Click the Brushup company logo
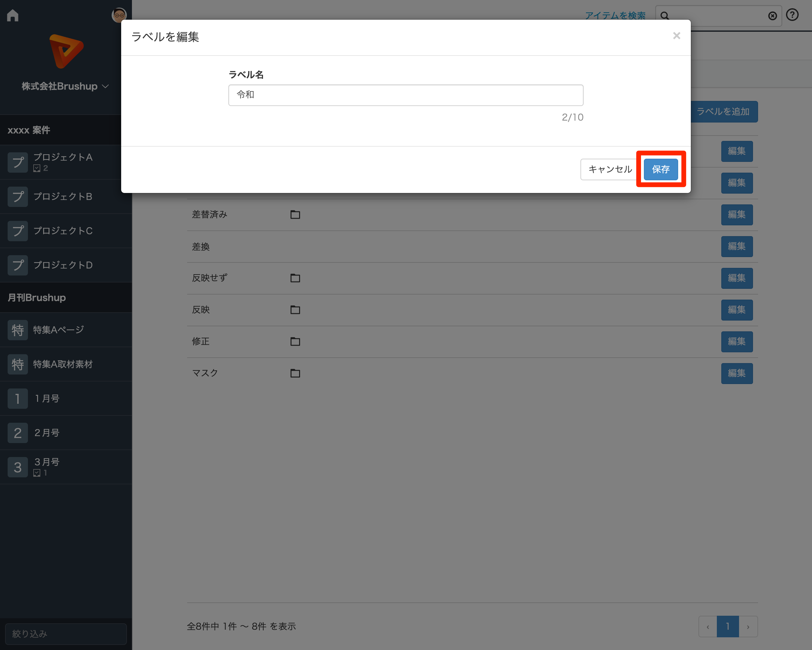The width and height of the screenshot is (812, 650). [x=66, y=51]
